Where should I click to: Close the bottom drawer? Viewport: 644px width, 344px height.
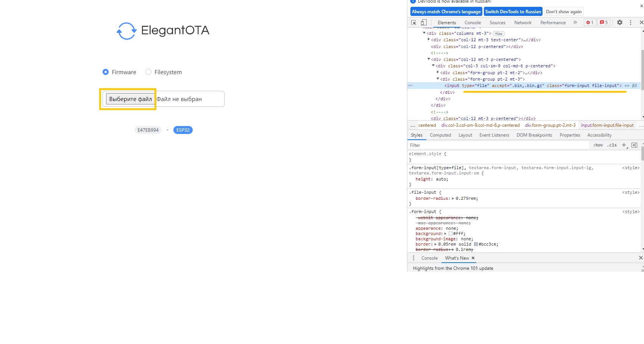coord(641,258)
